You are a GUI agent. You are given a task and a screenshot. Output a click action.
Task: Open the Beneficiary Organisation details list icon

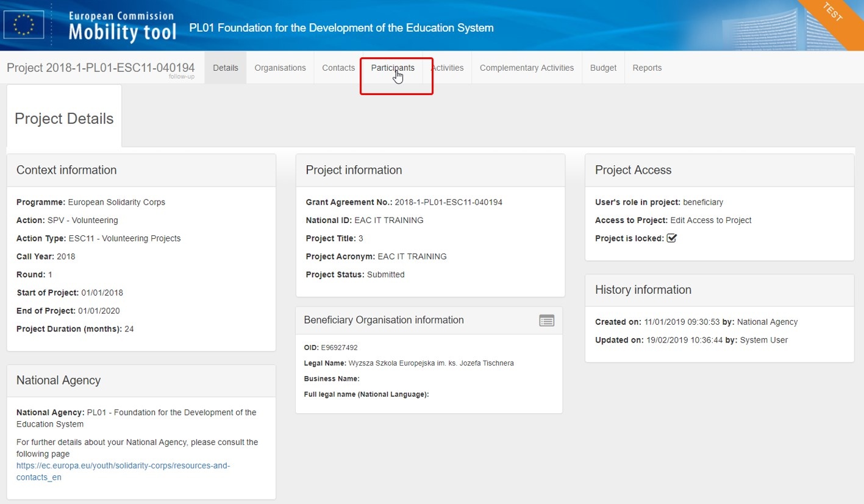[547, 321]
